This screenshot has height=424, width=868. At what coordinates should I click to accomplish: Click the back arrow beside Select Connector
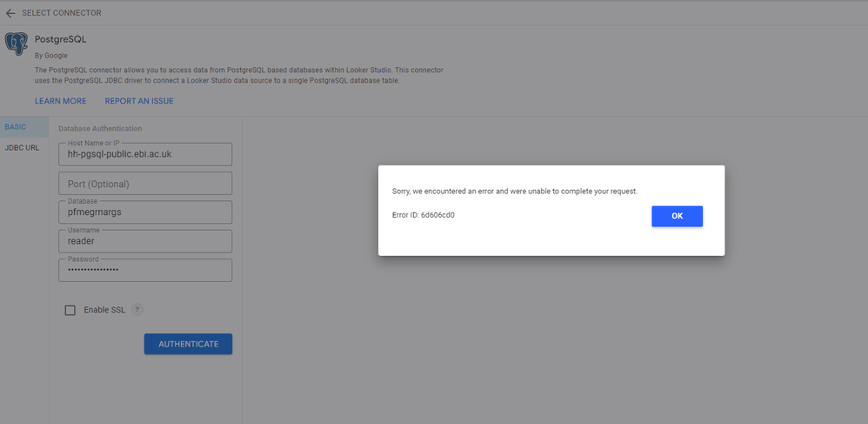[x=10, y=13]
